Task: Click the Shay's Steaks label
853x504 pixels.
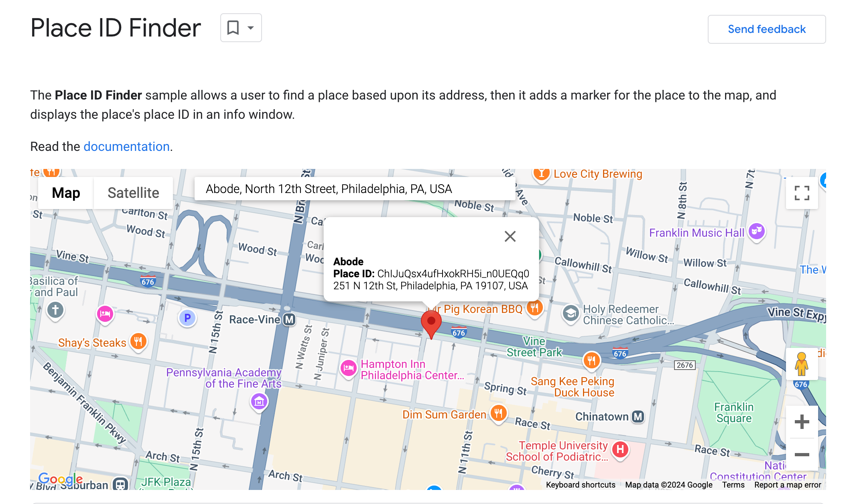Action: point(92,343)
